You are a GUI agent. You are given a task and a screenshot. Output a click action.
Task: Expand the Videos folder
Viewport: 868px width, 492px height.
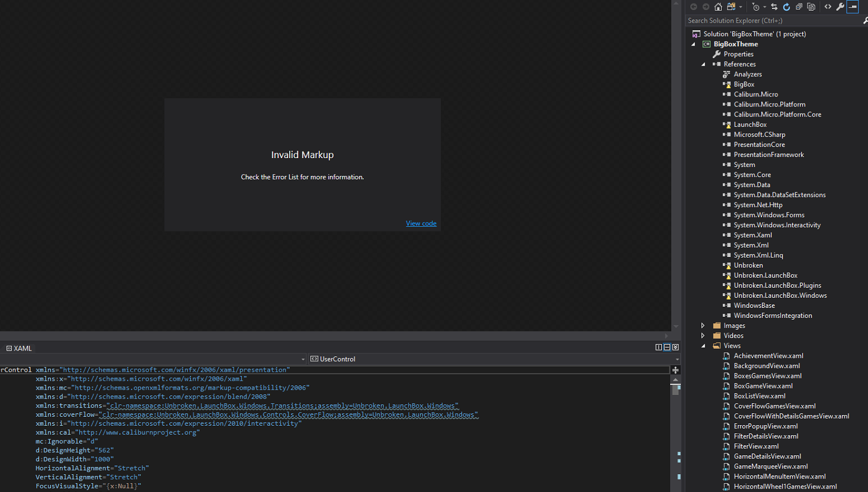[703, 336]
